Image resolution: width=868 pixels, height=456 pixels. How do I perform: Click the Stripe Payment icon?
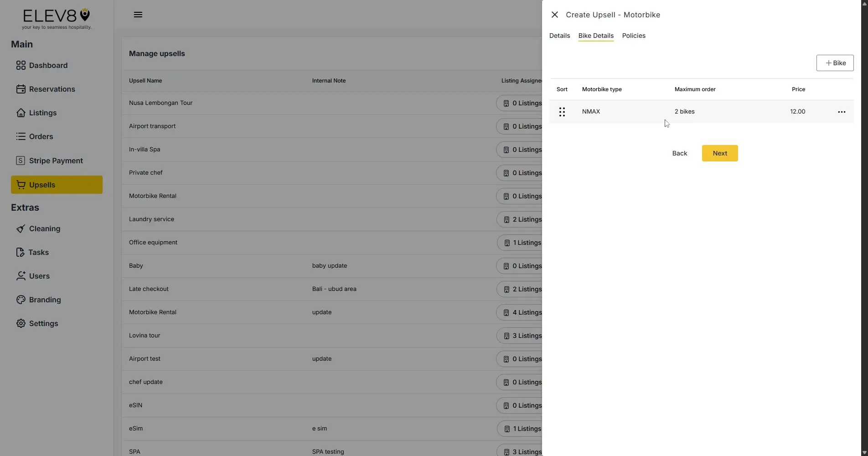tap(21, 160)
